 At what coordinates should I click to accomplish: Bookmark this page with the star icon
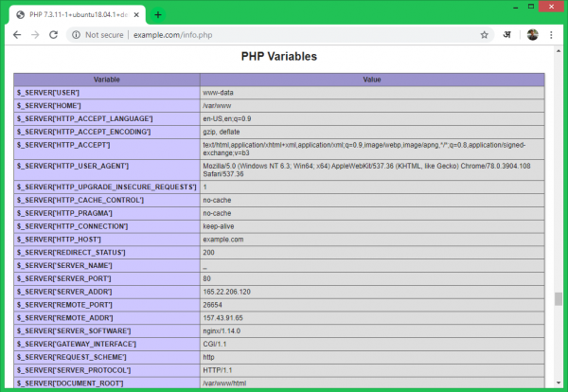tap(484, 34)
